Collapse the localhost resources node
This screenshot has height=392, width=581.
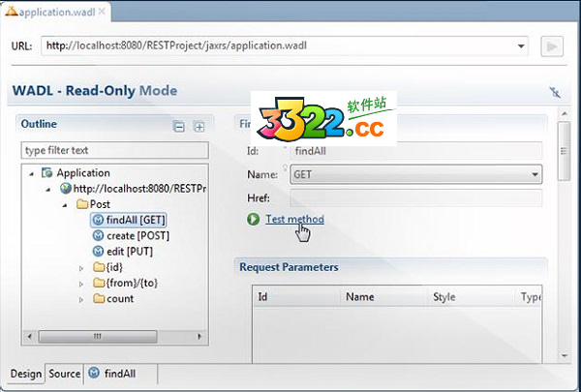[x=48, y=190]
